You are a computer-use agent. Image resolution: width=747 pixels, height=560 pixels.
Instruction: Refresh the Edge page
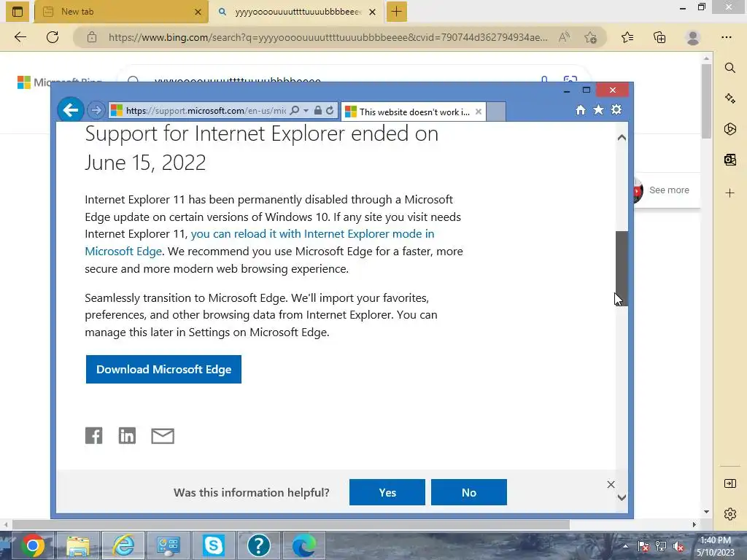53,37
